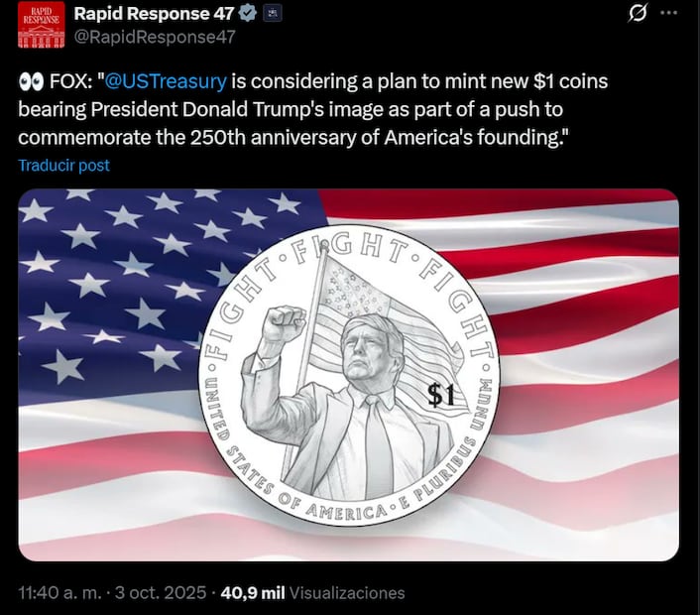Viewport: 700px width, 615px height.
Task: Click the $1 denomination on the coin
Action: [440, 395]
